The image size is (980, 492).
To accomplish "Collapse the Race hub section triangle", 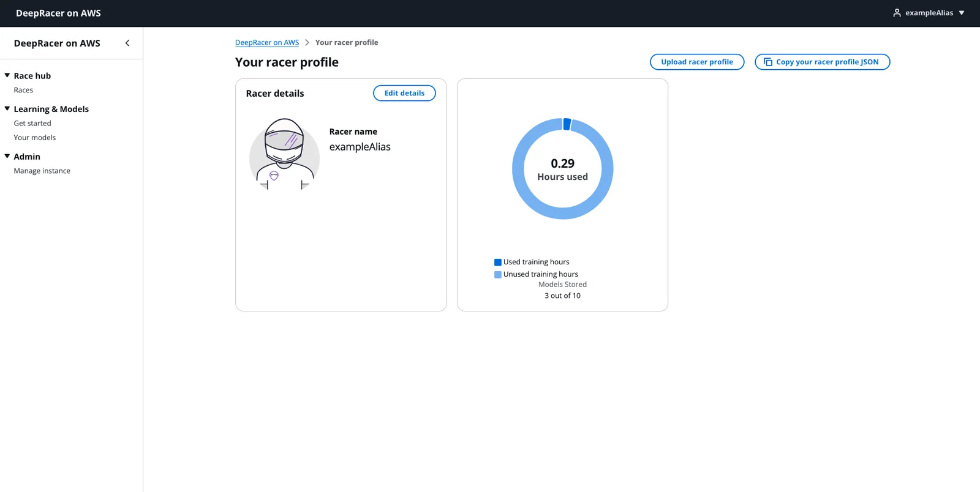I will tap(7, 75).
